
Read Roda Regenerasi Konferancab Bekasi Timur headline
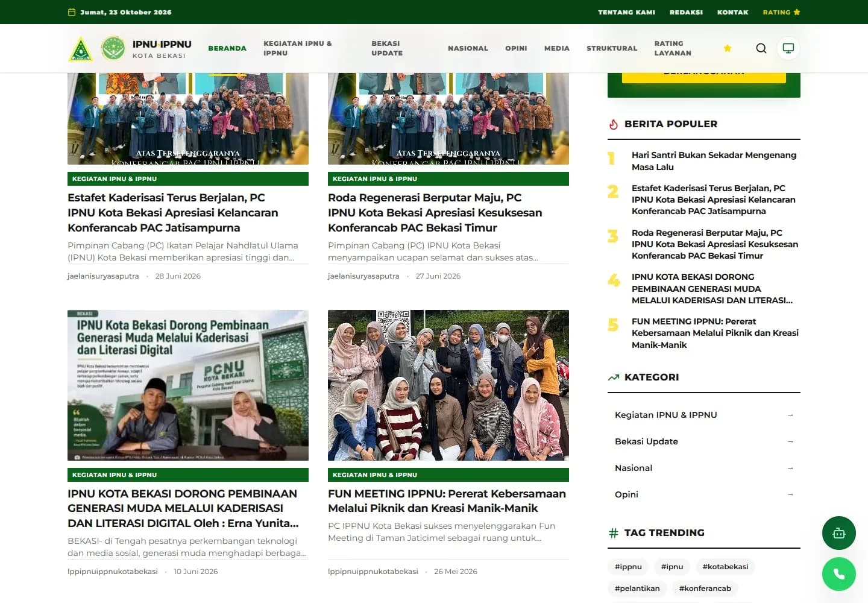435,213
